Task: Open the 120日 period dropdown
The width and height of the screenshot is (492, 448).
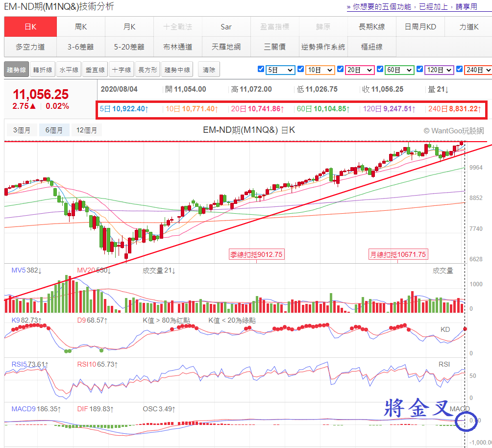Action: 439,70
